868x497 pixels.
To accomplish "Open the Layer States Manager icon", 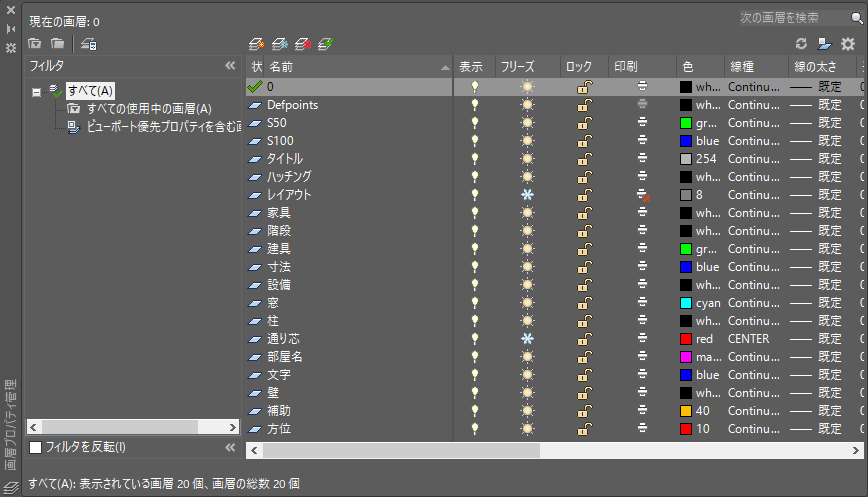I will pos(89,44).
